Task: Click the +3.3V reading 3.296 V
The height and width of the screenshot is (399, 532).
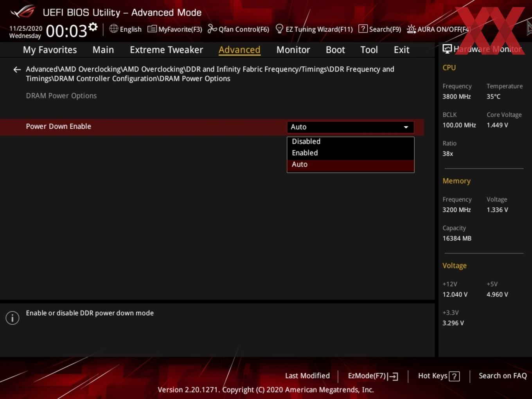Action: 453,323
